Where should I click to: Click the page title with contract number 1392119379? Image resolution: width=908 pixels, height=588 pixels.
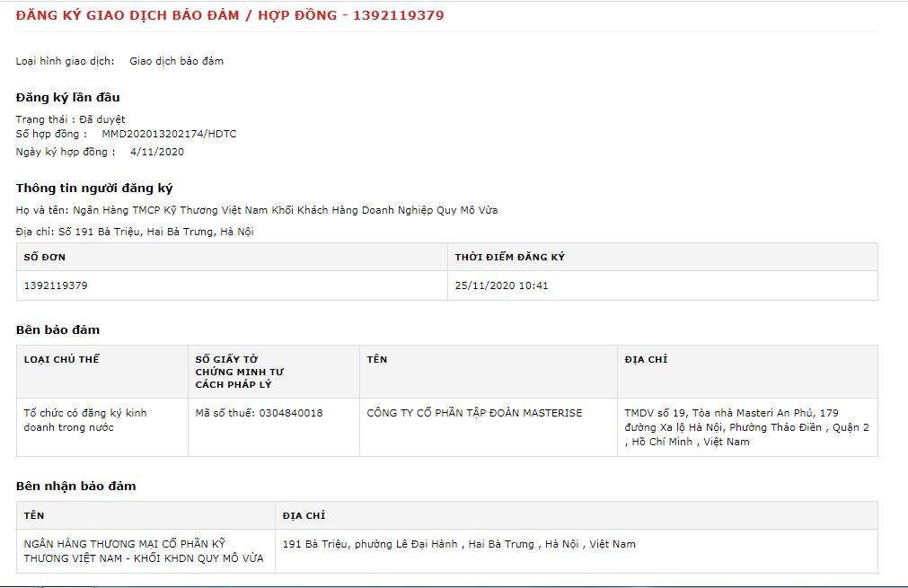[230, 15]
